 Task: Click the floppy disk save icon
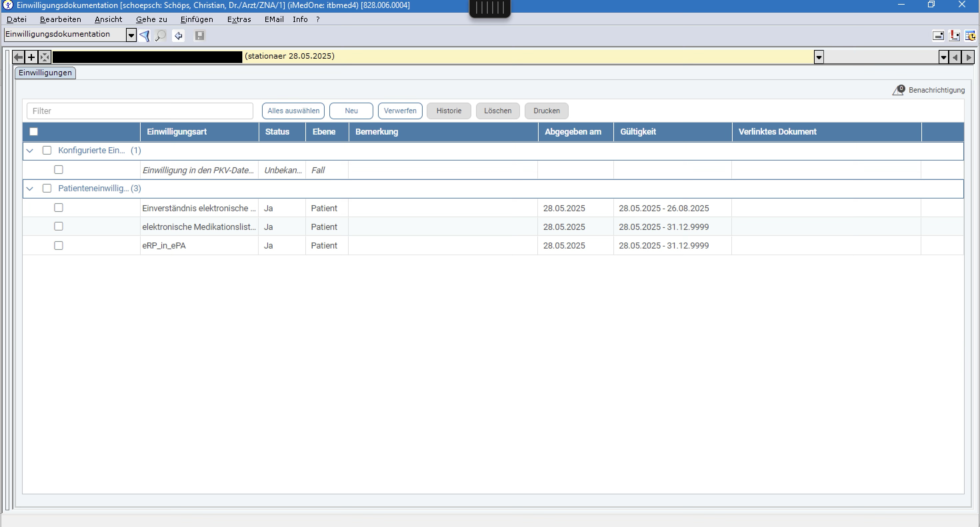[199, 36]
